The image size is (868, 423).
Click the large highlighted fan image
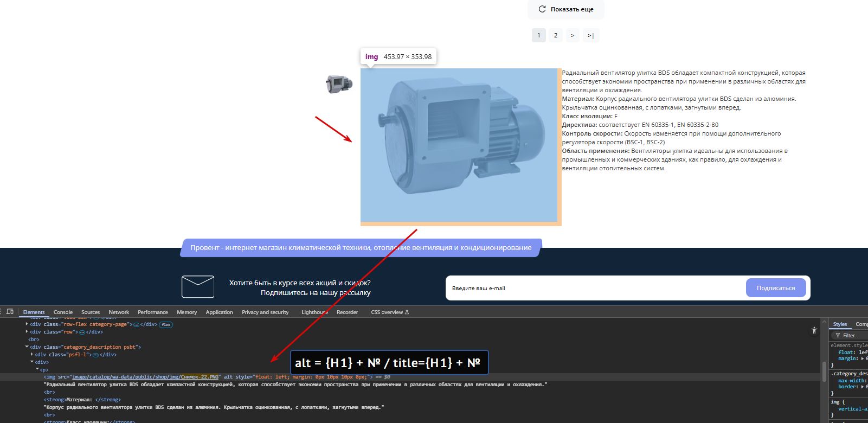pos(459,145)
